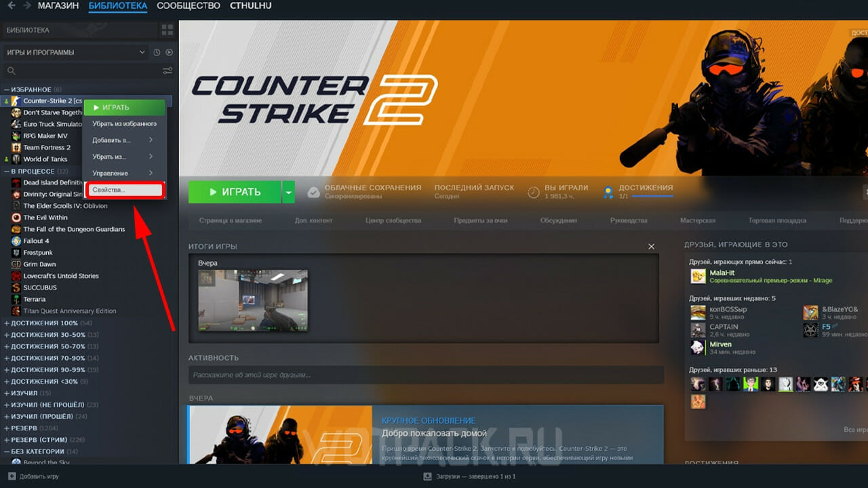868x488 pixels.
Task: Open the Сообщество tab
Action: click(189, 5)
